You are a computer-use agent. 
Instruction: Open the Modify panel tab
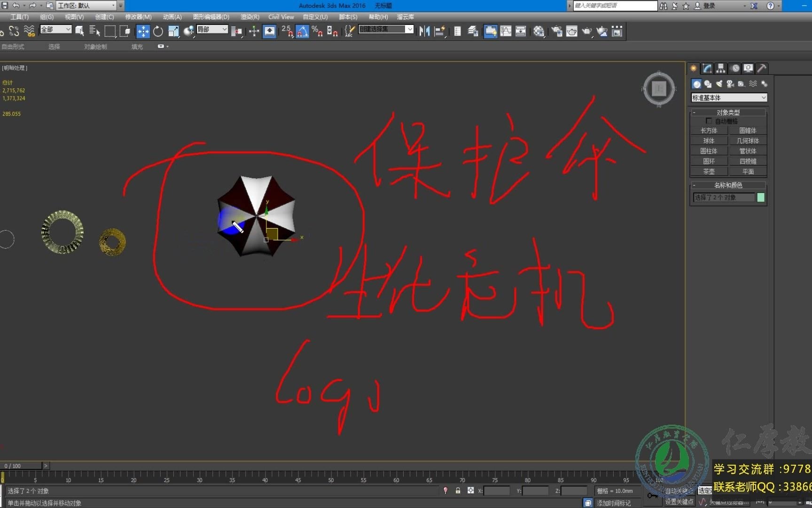707,68
